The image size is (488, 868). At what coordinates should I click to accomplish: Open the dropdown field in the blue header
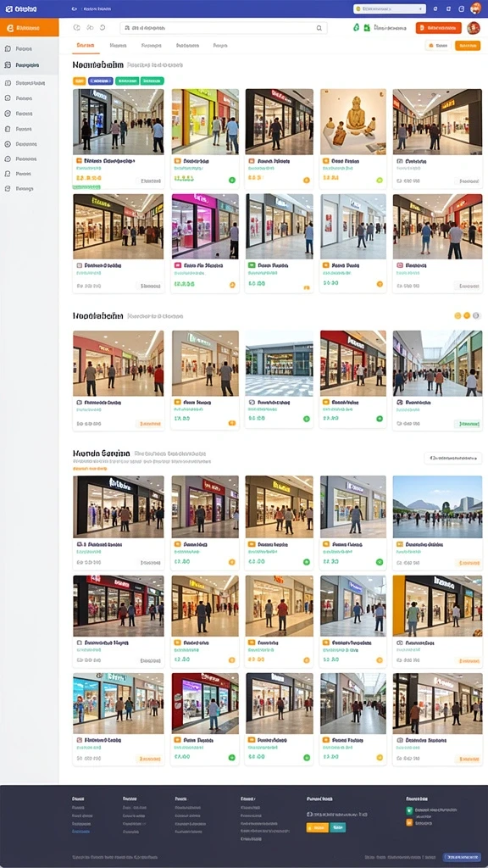click(x=390, y=8)
